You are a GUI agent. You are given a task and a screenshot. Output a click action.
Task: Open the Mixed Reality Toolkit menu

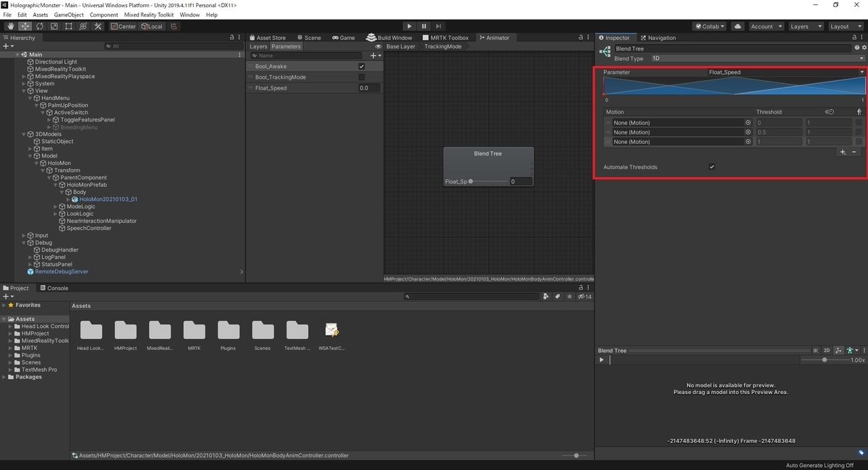click(x=148, y=14)
